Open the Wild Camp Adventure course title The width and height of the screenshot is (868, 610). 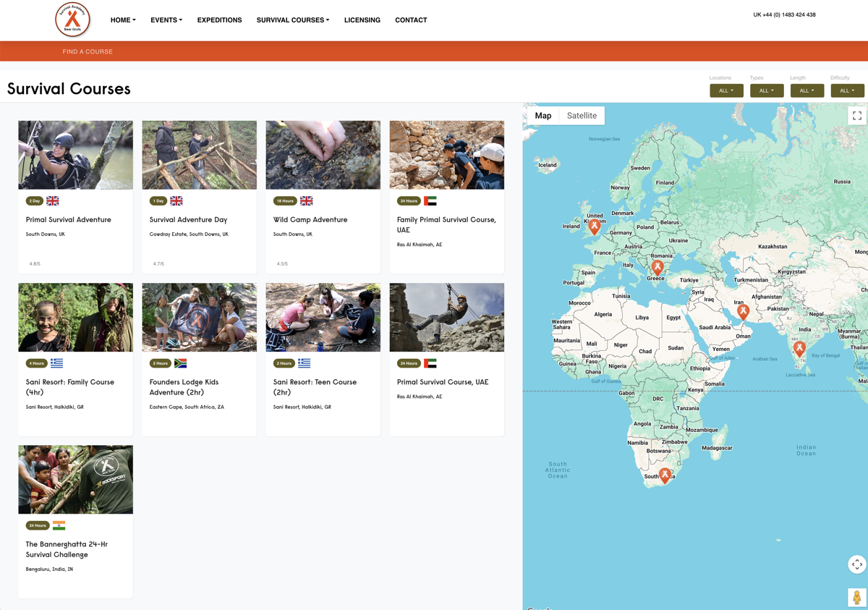coord(310,219)
